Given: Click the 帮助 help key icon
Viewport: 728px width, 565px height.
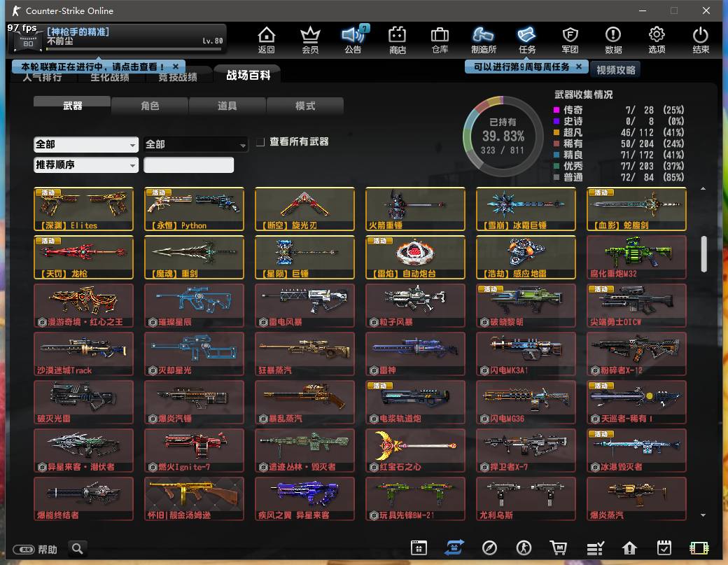Looking at the screenshot, I should [24, 550].
